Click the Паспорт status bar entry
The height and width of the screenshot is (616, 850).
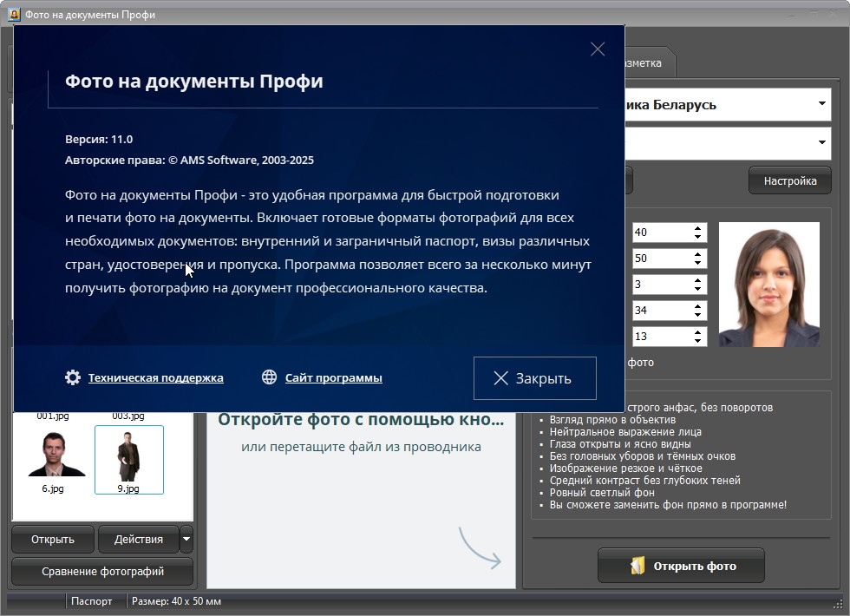91,601
